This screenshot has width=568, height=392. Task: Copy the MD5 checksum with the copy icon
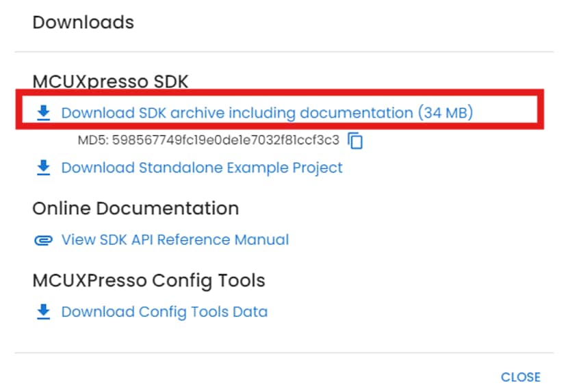(355, 141)
